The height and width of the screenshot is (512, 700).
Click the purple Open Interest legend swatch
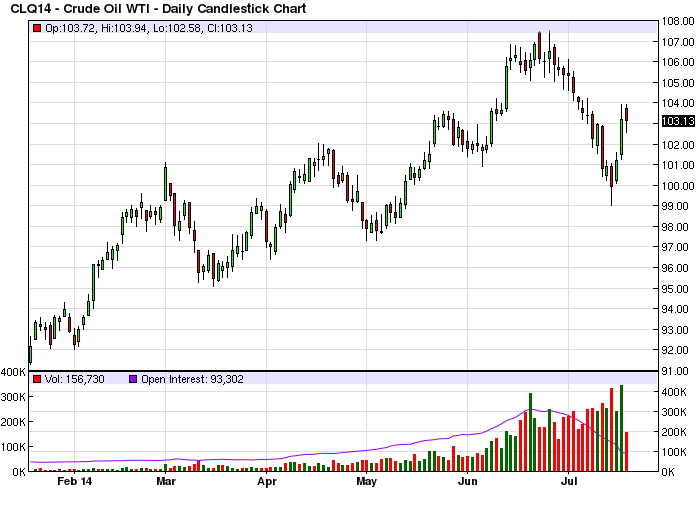(133, 379)
